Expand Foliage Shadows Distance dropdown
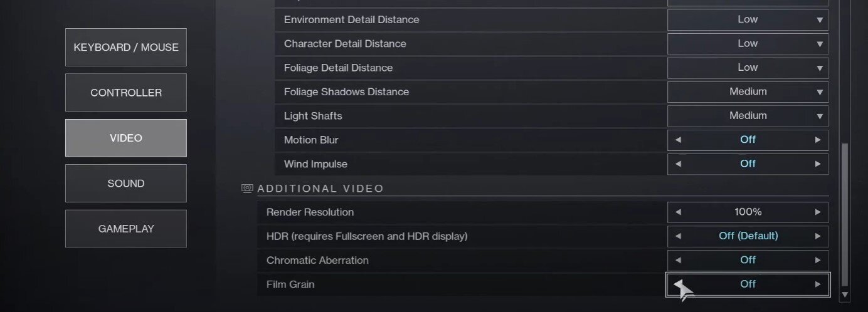 coord(748,92)
